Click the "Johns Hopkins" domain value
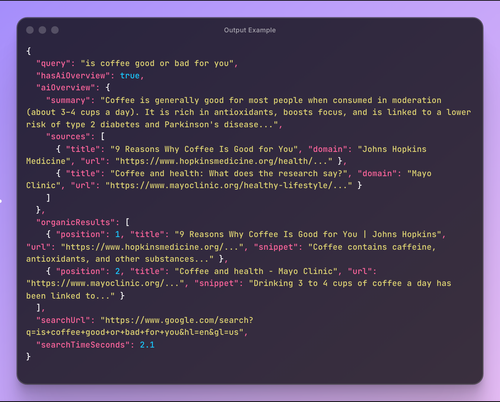Image resolution: width=500 pixels, height=402 pixels. [392, 149]
